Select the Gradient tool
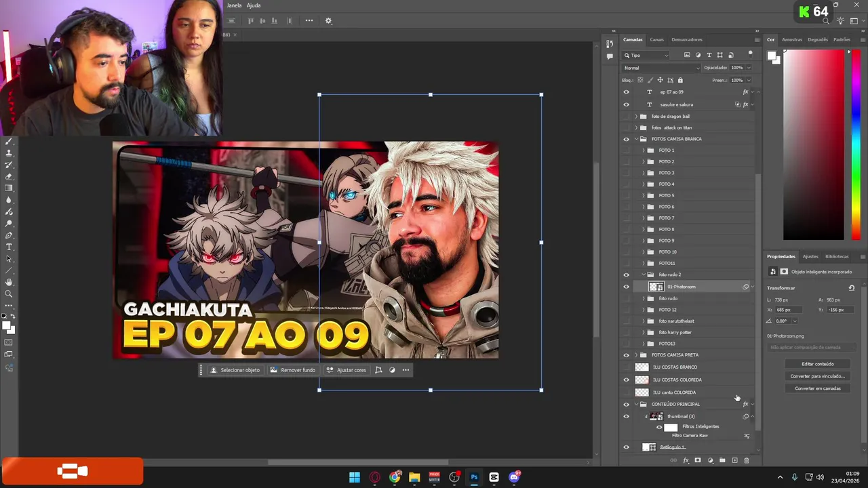The height and width of the screenshot is (488, 868). 9,188
